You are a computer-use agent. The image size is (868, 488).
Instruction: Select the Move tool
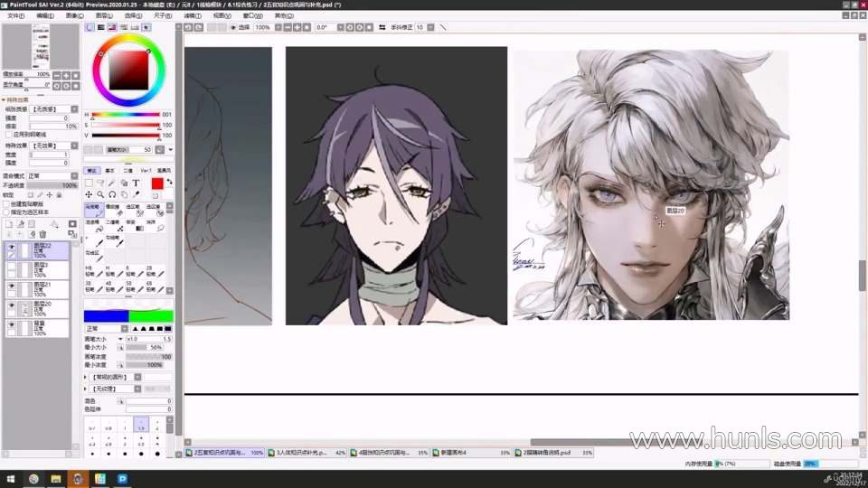click(x=89, y=195)
